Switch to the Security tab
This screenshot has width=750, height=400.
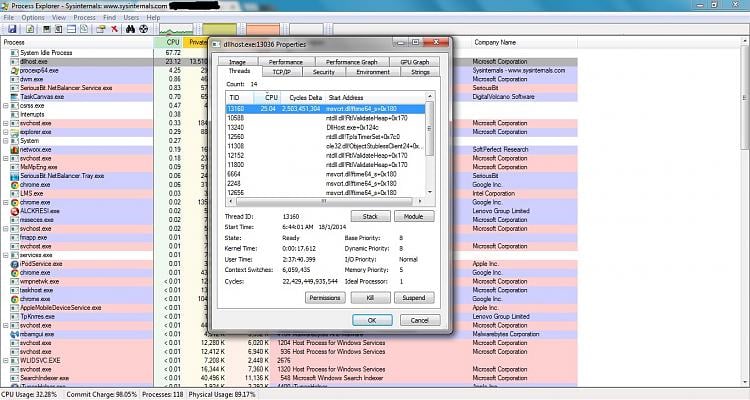tap(324, 72)
